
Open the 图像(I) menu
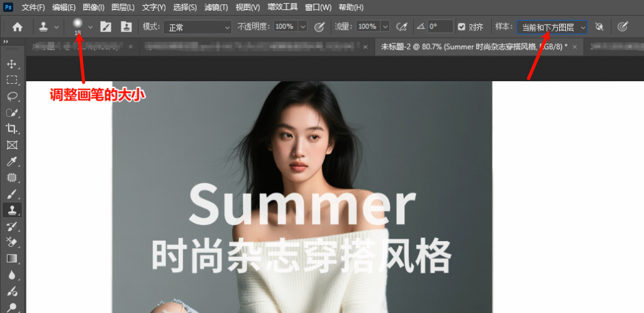(x=93, y=8)
